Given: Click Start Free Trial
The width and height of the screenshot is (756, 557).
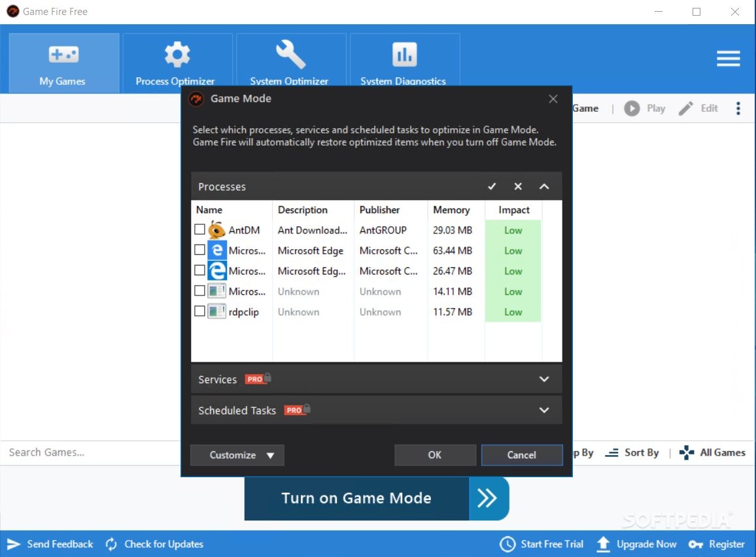Looking at the screenshot, I should (x=541, y=544).
